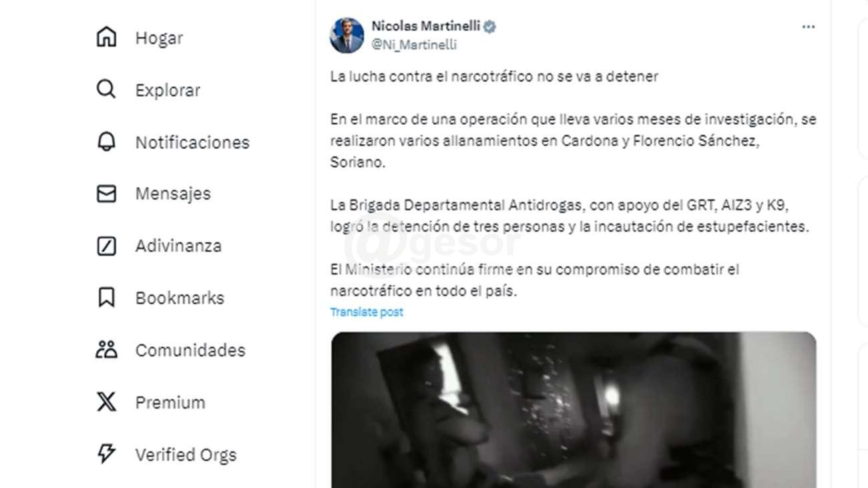
Task: Click the Hogar house icon
Action: (x=106, y=37)
